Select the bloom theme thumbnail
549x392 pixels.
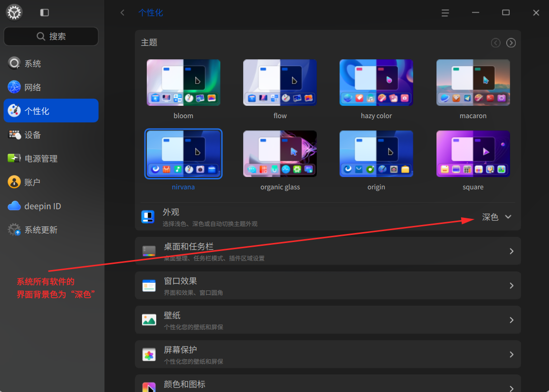(x=183, y=83)
